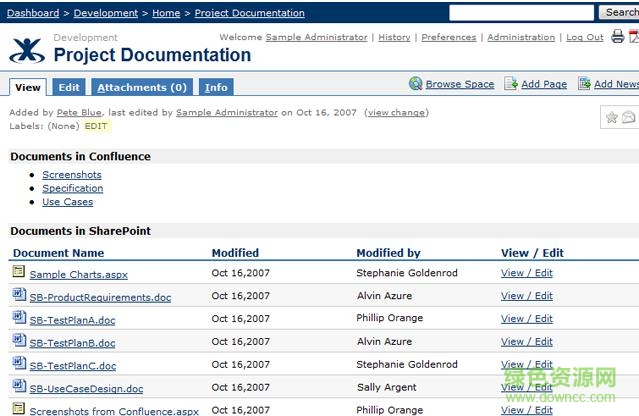Open the Attachments (0) tab
Image resolution: width=639 pixels, height=416 pixels.
pyautogui.click(x=142, y=88)
